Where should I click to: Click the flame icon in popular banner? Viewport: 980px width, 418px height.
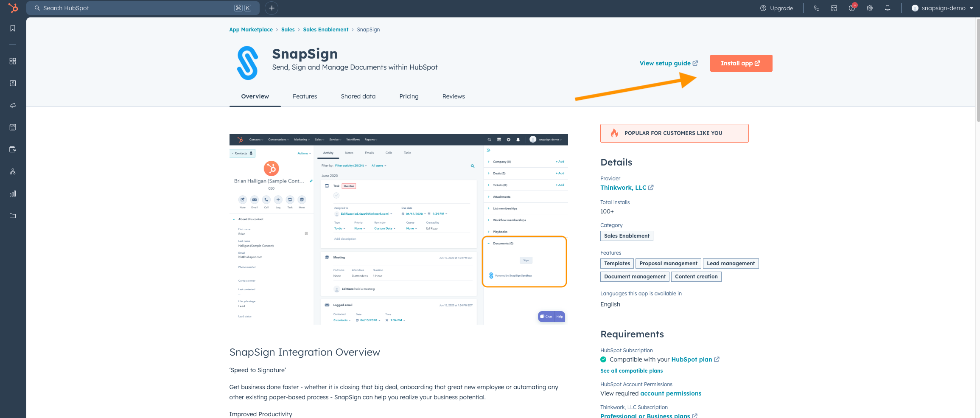click(614, 133)
